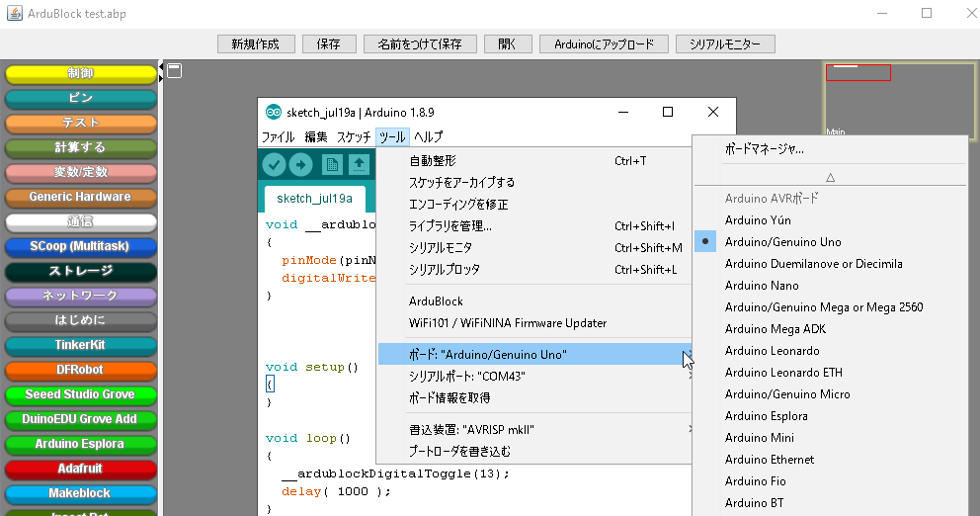
Task: Choose ボード情報を取得 menu entry
Action: 534,397
